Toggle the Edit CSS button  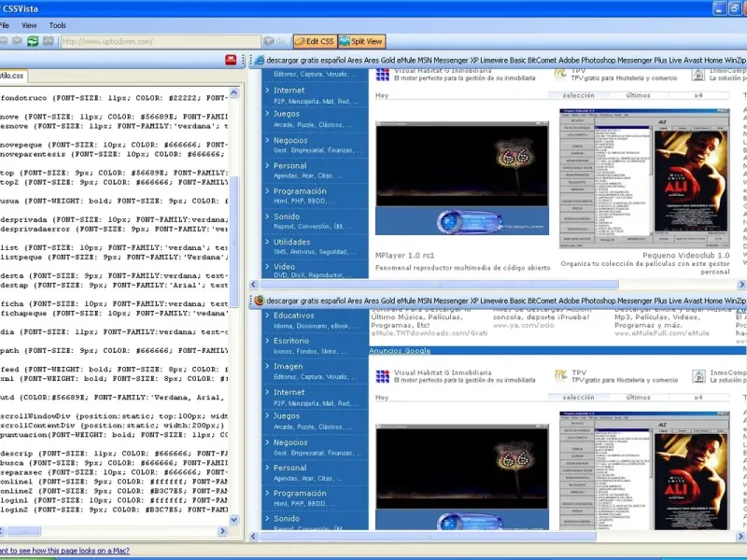[x=315, y=41]
